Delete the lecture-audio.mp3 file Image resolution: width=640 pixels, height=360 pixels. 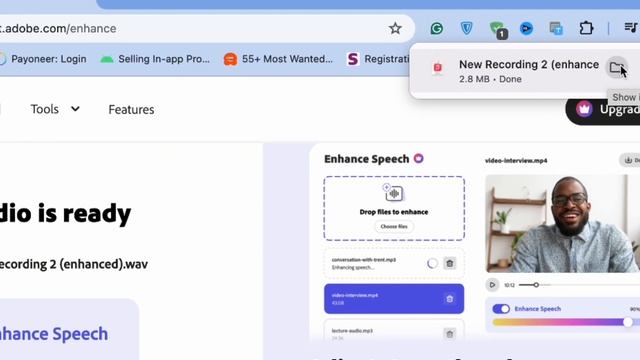pos(449,334)
